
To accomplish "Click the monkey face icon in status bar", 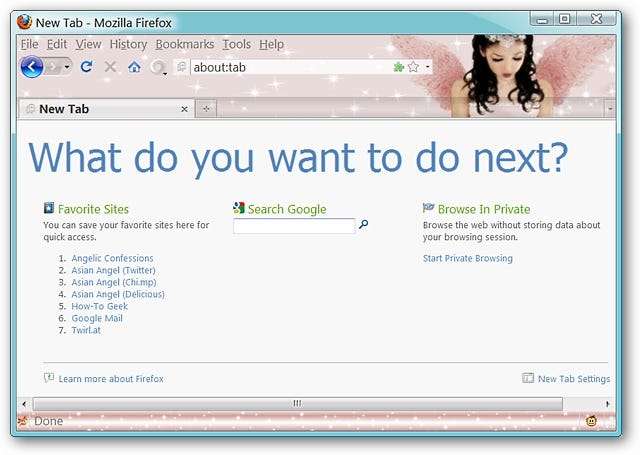I will pyautogui.click(x=591, y=421).
